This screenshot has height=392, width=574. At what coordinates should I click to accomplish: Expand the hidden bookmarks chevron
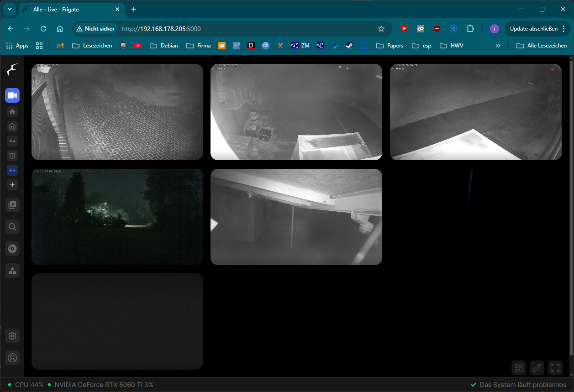[x=498, y=46]
